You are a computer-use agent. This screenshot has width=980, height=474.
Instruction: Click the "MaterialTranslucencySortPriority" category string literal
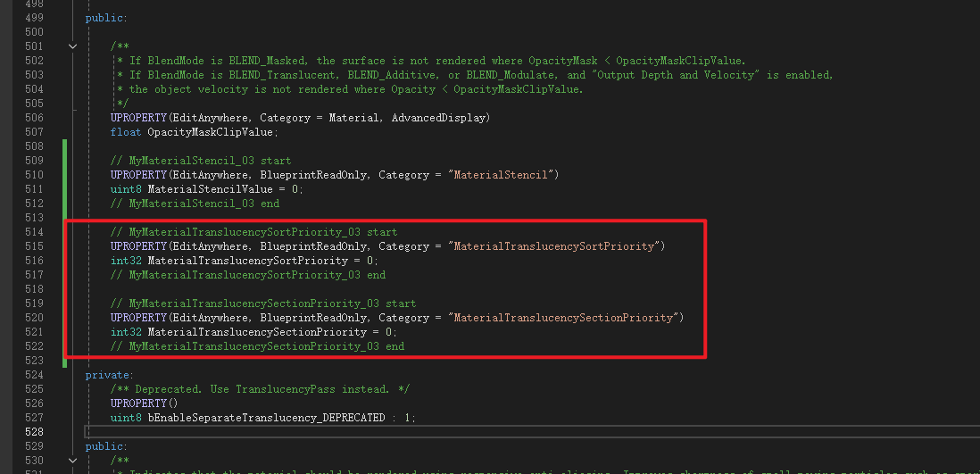556,246
